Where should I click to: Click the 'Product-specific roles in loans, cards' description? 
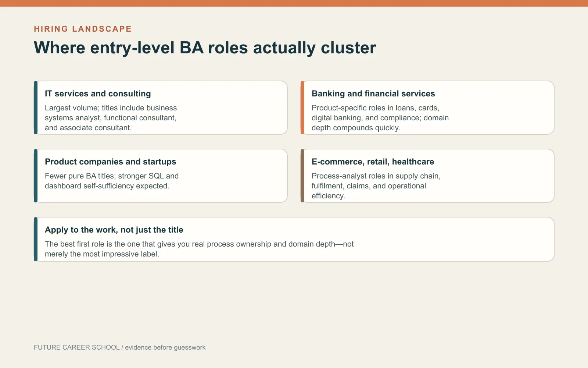click(x=380, y=118)
